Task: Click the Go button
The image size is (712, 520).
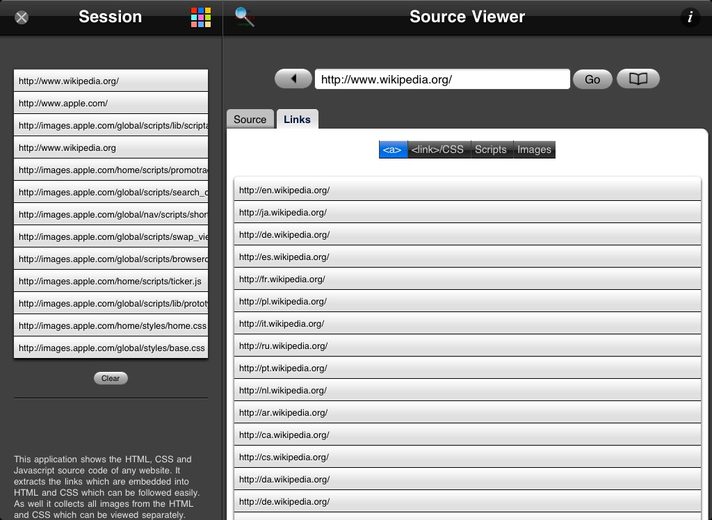Action: 592,79
